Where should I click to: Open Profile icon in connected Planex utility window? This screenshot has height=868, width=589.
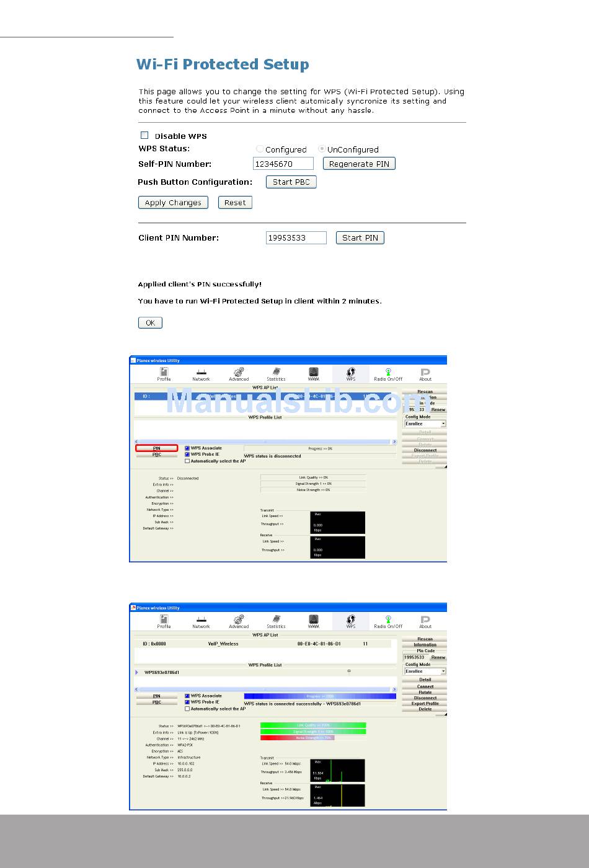pyautogui.click(x=164, y=621)
